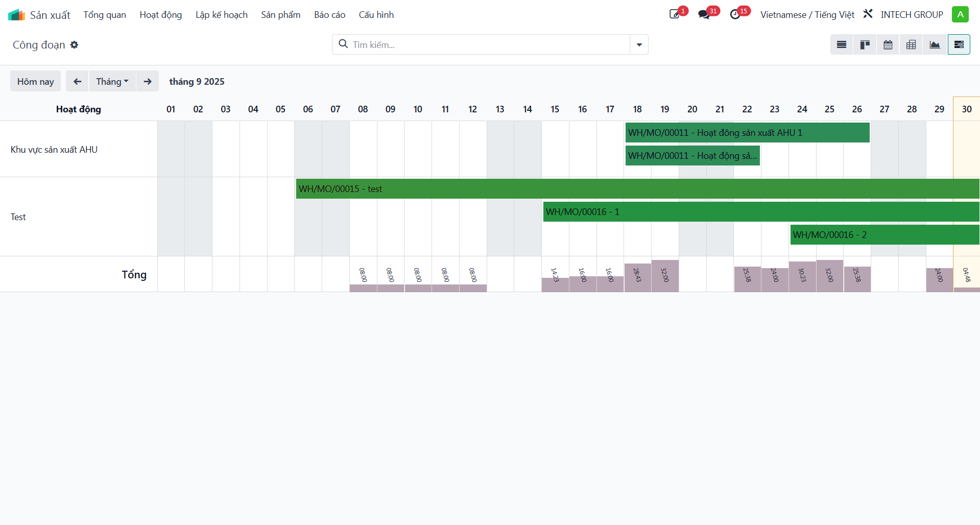Click day 18 in the header
This screenshot has height=525, width=980.
[x=637, y=109]
